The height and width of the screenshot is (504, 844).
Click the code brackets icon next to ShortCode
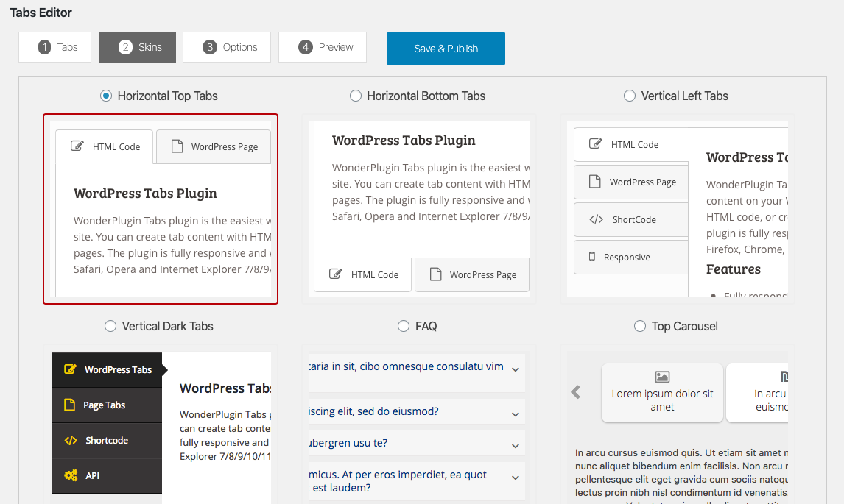coord(596,219)
